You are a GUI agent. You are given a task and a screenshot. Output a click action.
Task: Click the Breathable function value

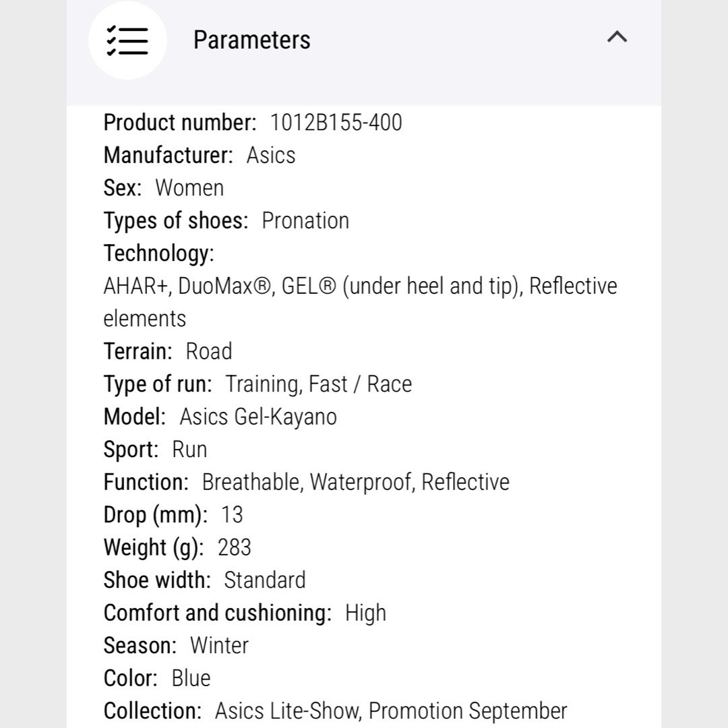pyautogui.click(x=251, y=483)
